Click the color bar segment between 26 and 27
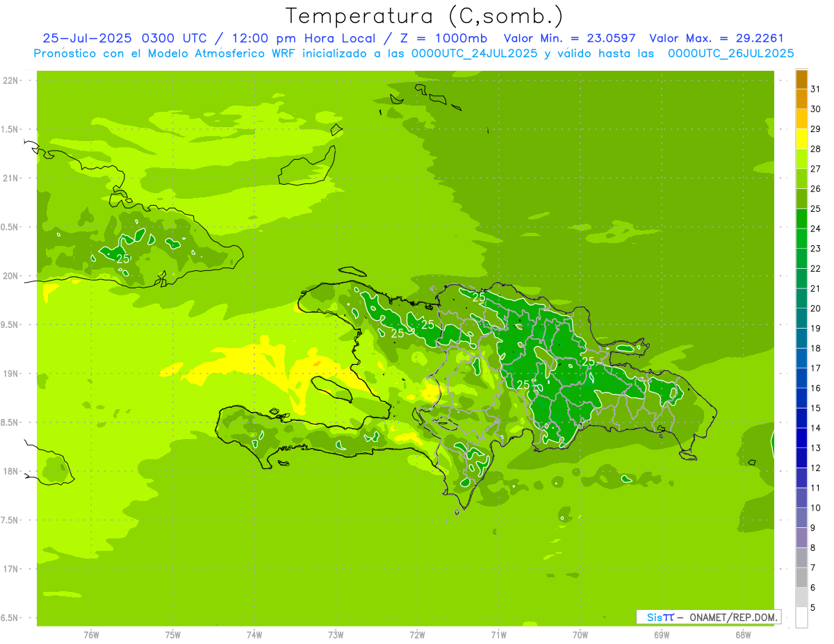This screenshot has width=834, height=644. tap(801, 179)
